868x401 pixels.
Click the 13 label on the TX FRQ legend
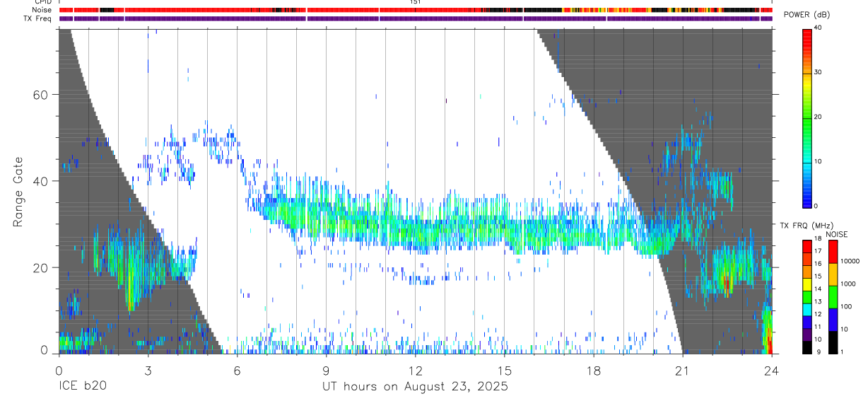point(818,302)
